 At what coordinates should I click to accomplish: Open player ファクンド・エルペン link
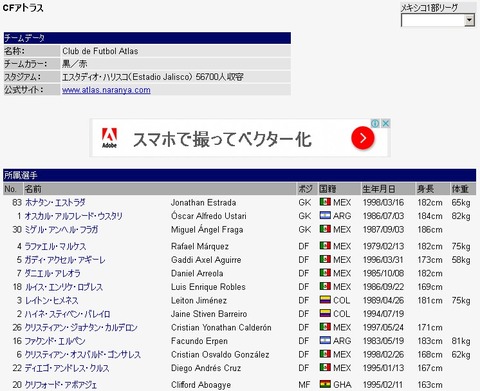tap(55, 341)
